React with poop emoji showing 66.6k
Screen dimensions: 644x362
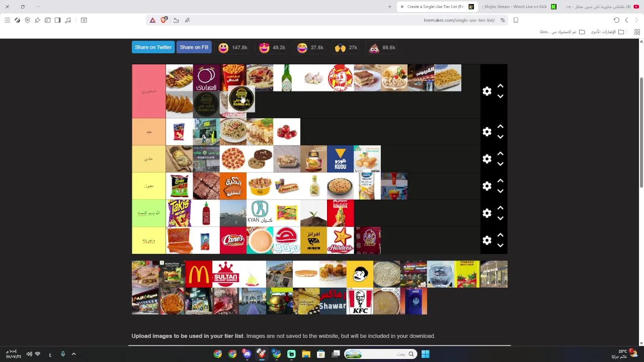click(382, 47)
